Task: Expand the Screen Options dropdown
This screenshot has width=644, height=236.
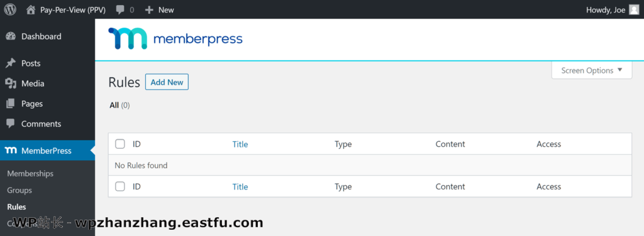Action: pos(591,70)
